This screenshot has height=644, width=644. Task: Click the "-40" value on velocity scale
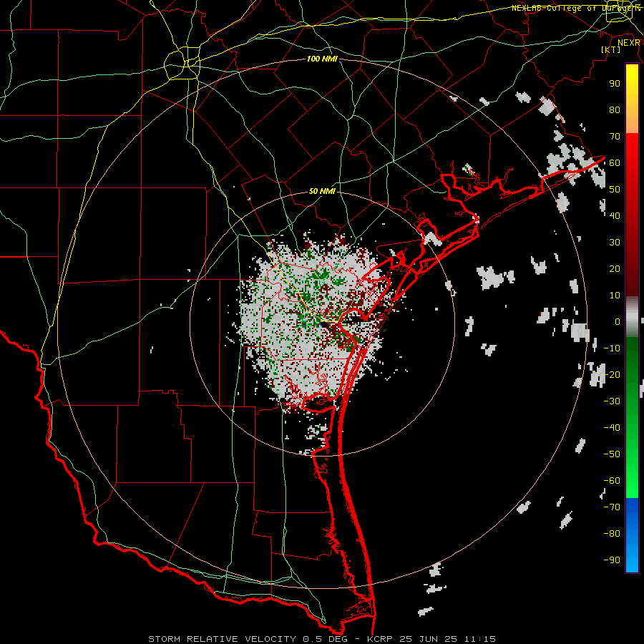pos(612,428)
